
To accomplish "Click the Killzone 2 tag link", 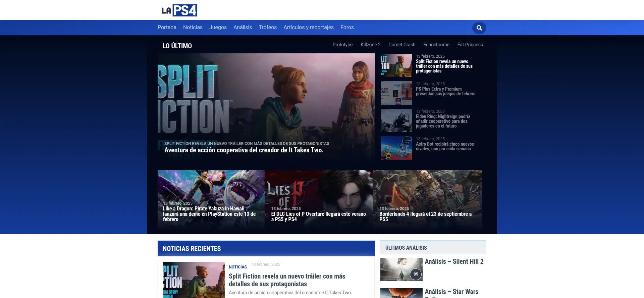I will pos(370,45).
